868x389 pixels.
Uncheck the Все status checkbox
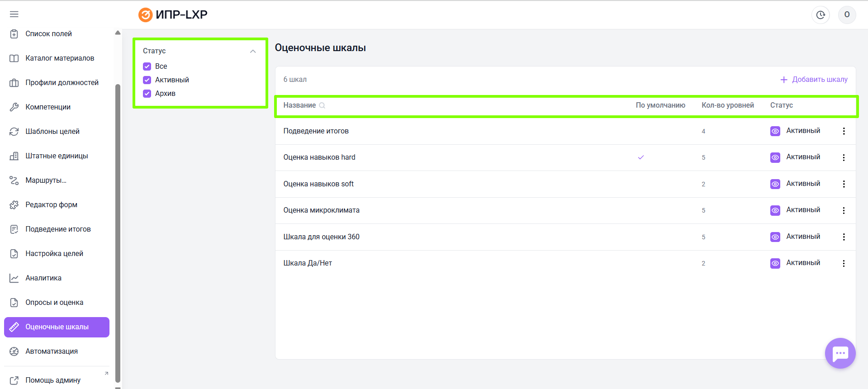coord(147,66)
